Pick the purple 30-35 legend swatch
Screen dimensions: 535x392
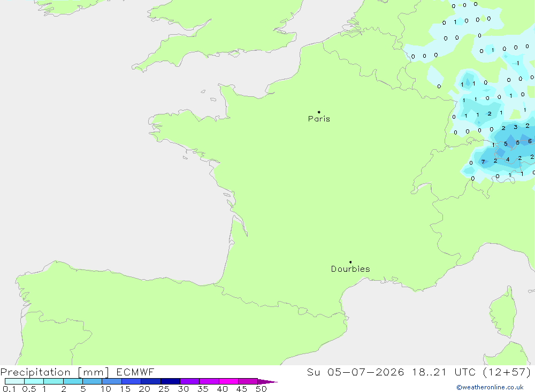190,381
